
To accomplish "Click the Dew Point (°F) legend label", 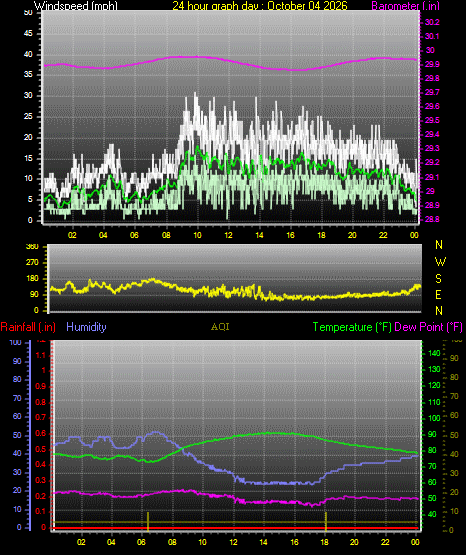I will click(428, 327).
